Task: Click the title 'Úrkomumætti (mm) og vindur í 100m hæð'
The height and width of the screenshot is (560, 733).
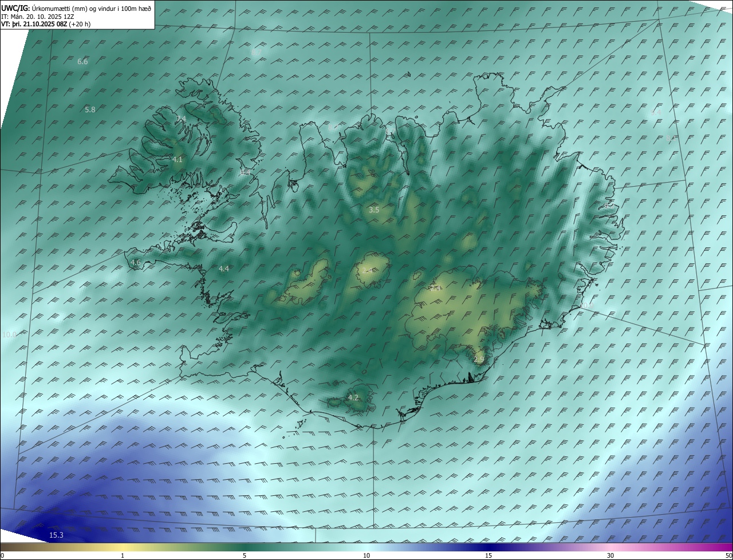Action: pyautogui.click(x=90, y=9)
